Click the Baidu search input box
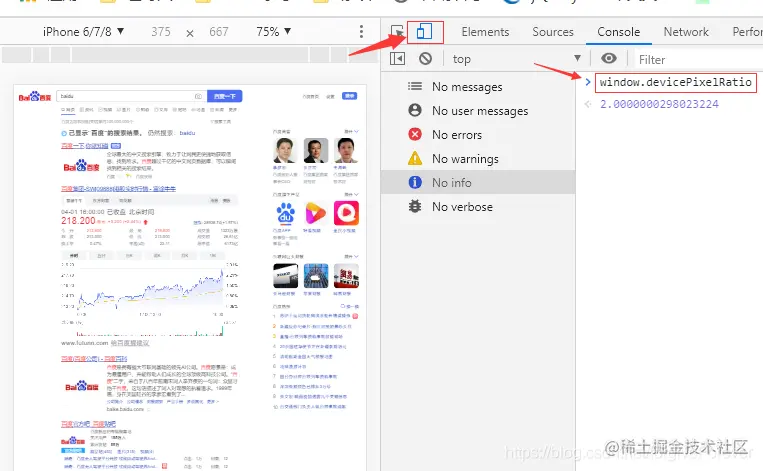Viewport: 763px width, 471px height. point(131,96)
